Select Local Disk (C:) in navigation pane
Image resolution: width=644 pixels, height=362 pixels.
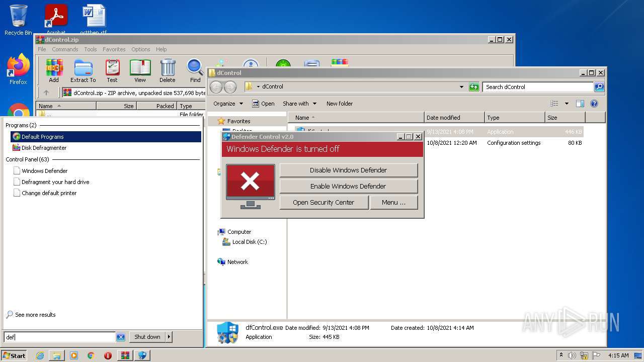[245, 242]
